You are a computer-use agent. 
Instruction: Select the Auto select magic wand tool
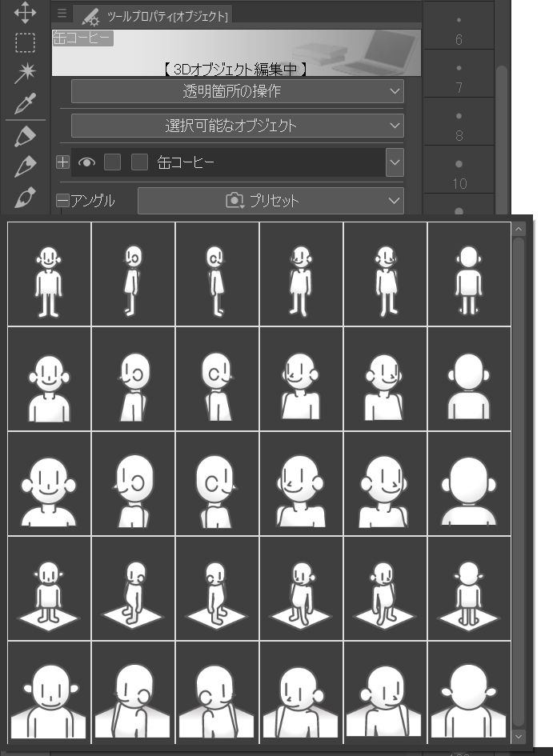(25, 74)
